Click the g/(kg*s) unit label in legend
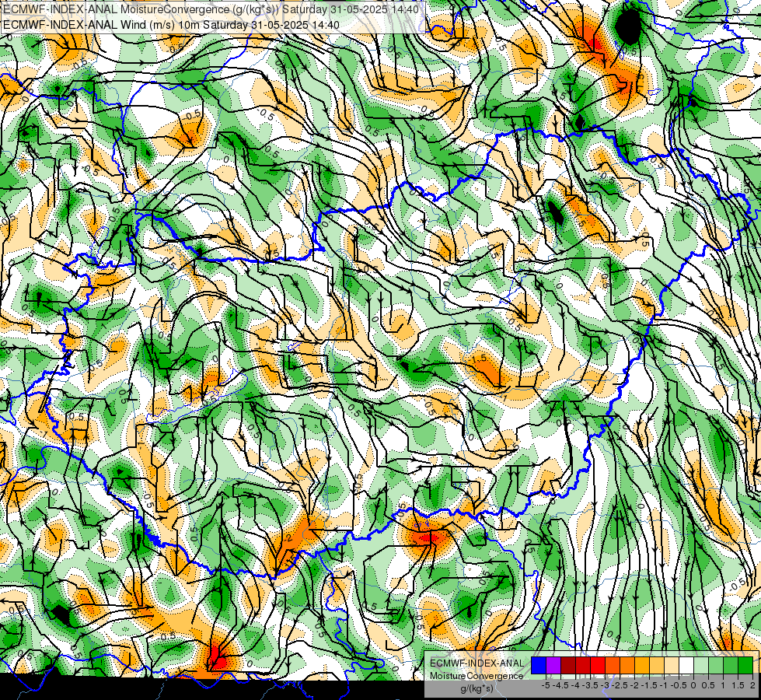Screen dimensions: 761x700 [476, 688]
